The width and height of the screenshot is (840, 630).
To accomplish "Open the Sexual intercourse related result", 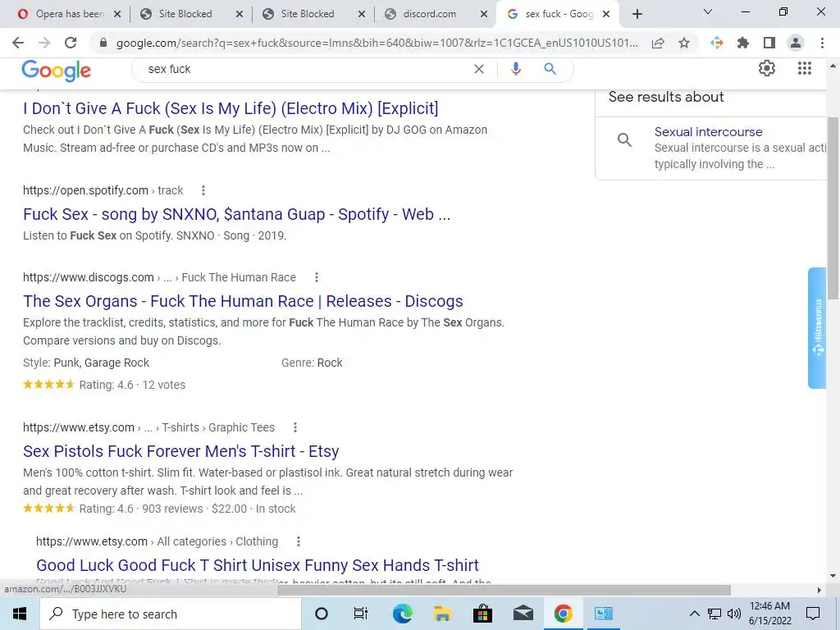I will (x=708, y=132).
